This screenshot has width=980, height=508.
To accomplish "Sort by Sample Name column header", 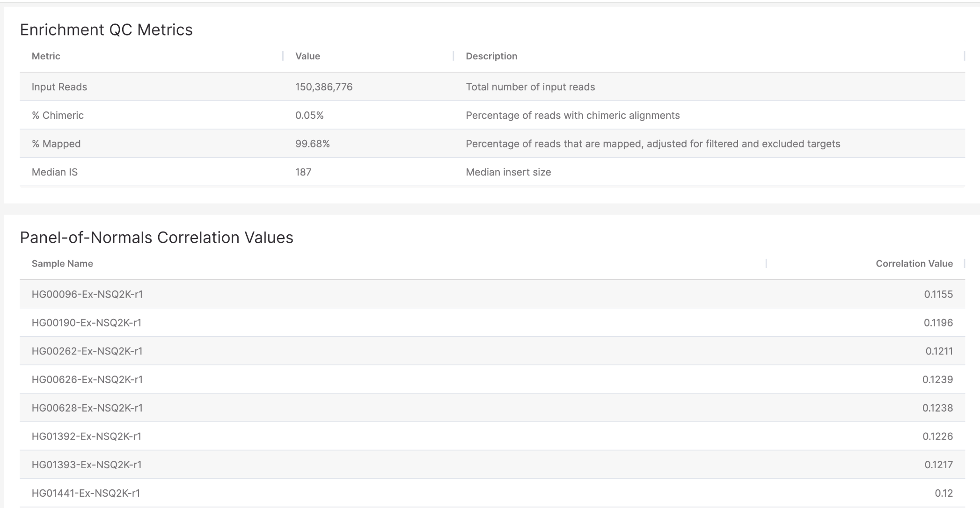I will coord(62,264).
